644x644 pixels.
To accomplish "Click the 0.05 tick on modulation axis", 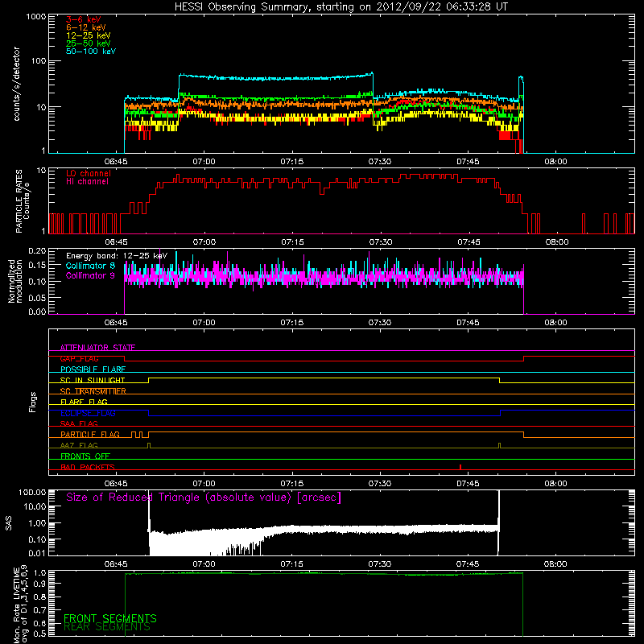I will pos(37,297).
